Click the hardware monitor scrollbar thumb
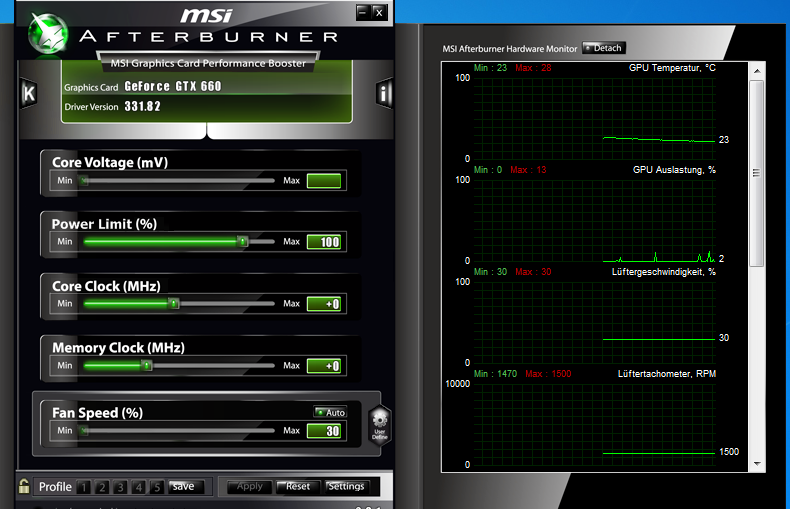Image resolution: width=790 pixels, height=509 pixels. 756,173
